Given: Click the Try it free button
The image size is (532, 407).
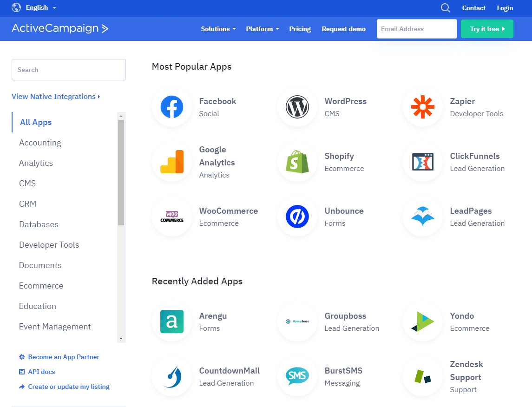Looking at the screenshot, I should (x=487, y=29).
